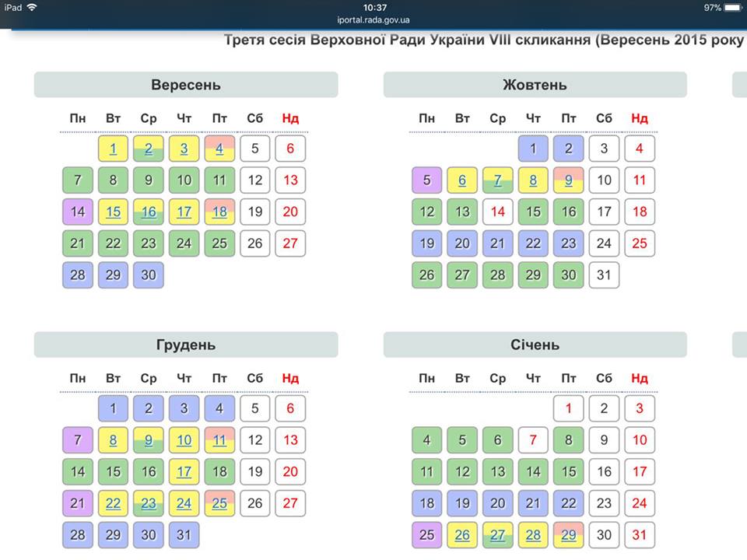This screenshot has height=560, width=747.
Task: Tap the battery icon in status bar
Action: point(732,7)
